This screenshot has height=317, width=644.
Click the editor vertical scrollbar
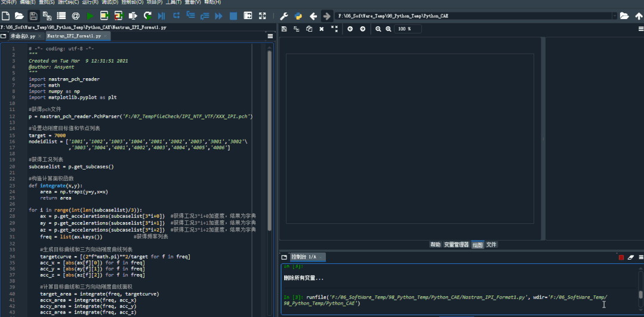point(269,140)
